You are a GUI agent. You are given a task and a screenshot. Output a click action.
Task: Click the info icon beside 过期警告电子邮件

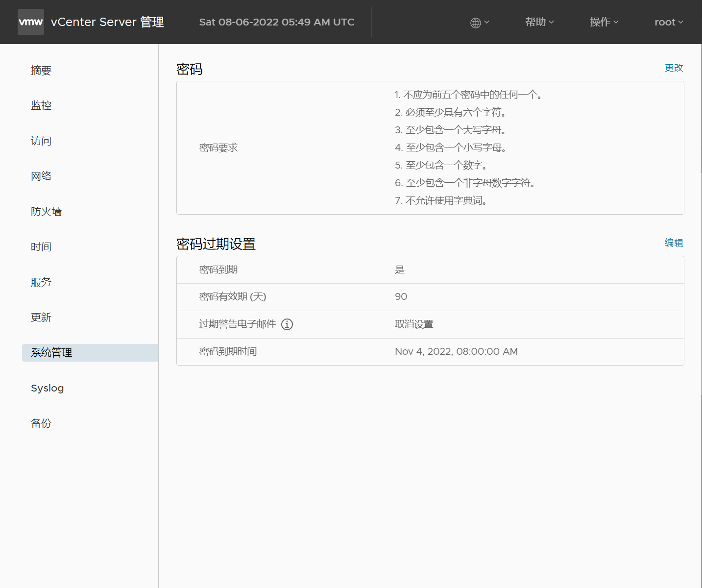pos(287,324)
